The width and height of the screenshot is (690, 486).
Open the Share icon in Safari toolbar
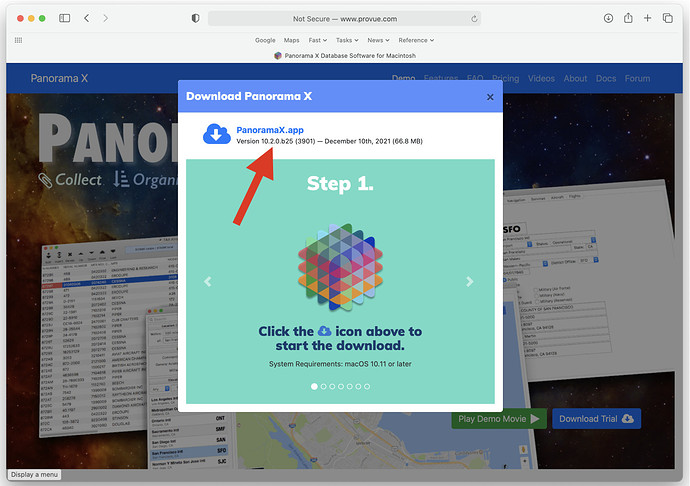click(628, 18)
